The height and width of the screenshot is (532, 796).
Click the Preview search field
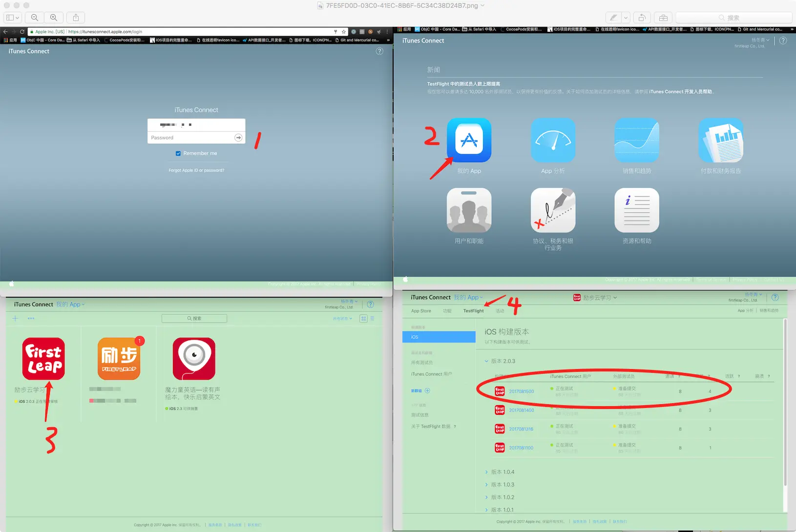[x=733, y=18]
